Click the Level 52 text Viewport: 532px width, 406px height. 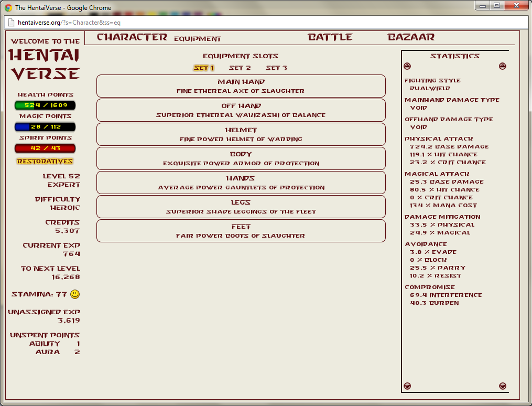(61, 176)
